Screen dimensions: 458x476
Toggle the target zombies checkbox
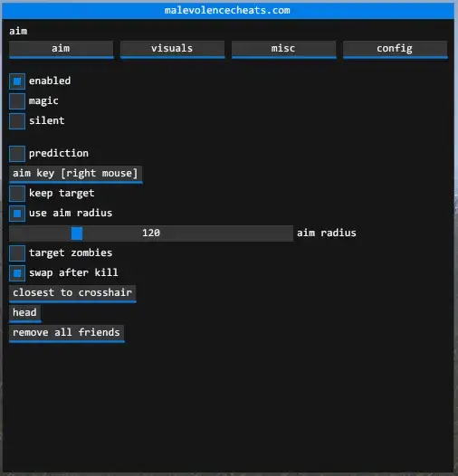point(17,253)
